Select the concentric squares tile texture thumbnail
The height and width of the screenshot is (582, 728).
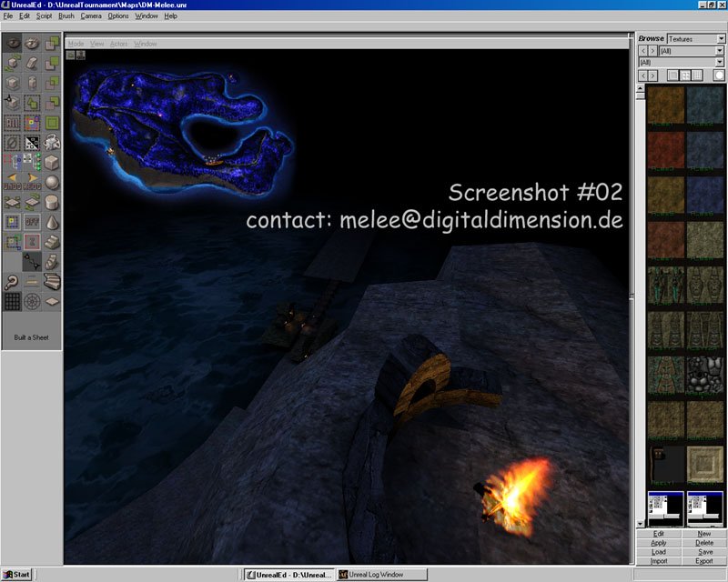pyautogui.click(x=704, y=465)
